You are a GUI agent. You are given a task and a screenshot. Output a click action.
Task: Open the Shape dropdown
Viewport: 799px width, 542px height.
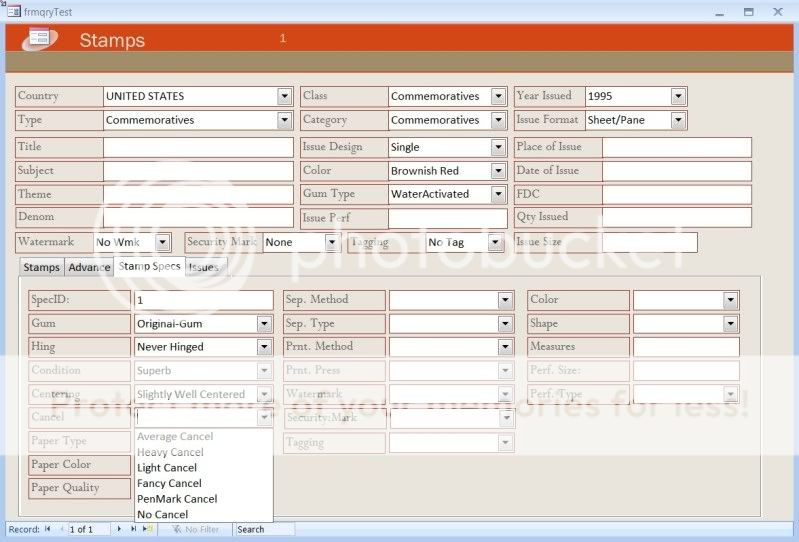pyautogui.click(x=730, y=323)
